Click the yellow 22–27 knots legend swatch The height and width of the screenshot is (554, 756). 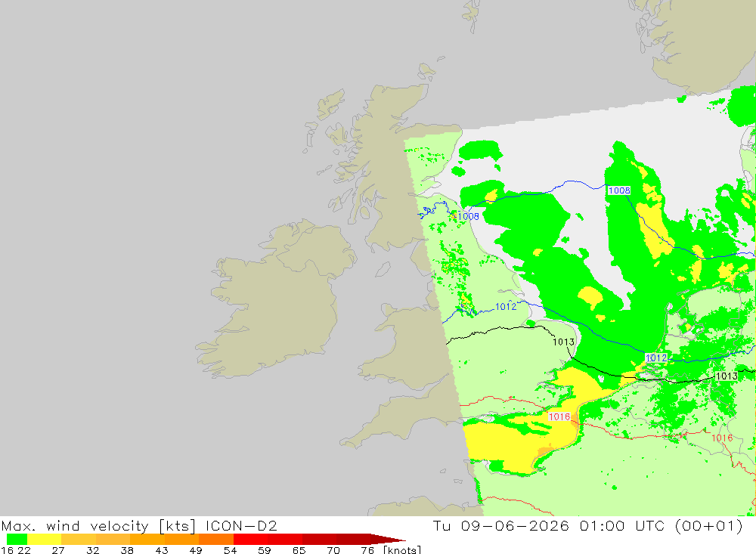point(45,539)
